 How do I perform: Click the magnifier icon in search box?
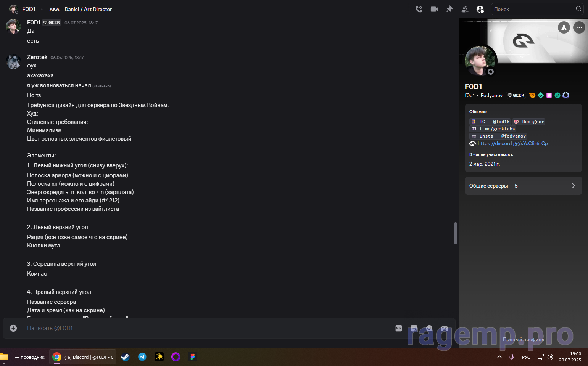578,9
